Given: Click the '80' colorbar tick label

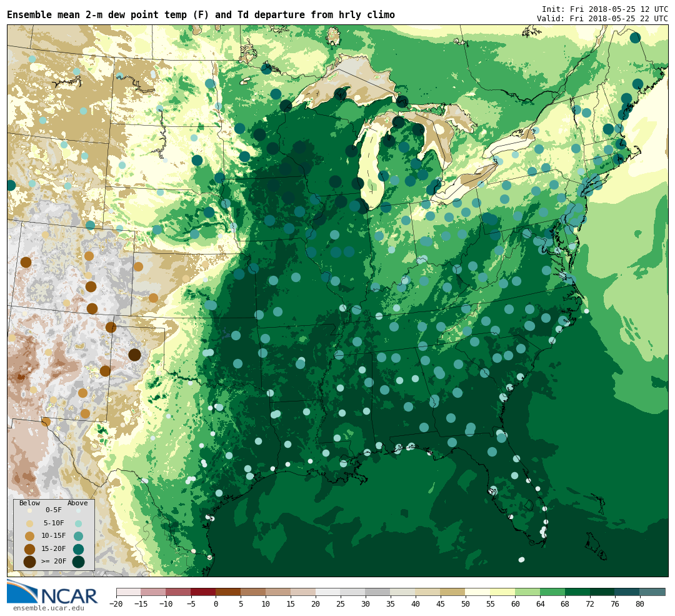Looking at the screenshot, I should tap(640, 604).
